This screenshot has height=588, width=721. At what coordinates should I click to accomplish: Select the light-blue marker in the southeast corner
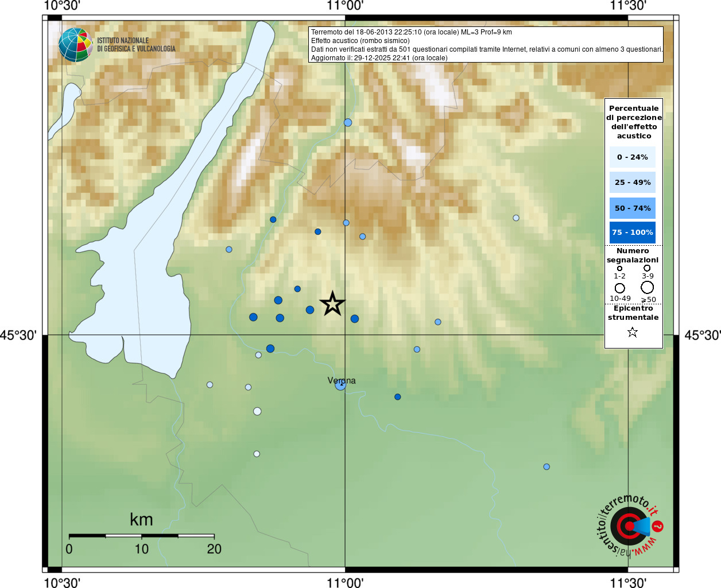(546, 467)
